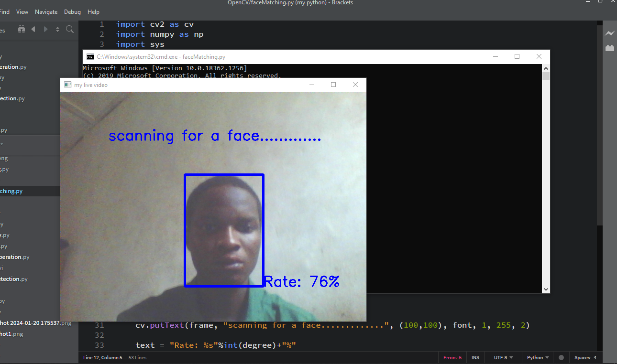Open Live Preview from the right sidebar
617x364 pixels.
tap(609, 33)
